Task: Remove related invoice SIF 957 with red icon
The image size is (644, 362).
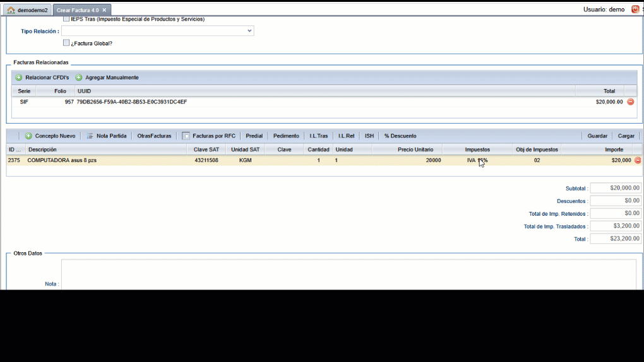Action: click(x=630, y=102)
